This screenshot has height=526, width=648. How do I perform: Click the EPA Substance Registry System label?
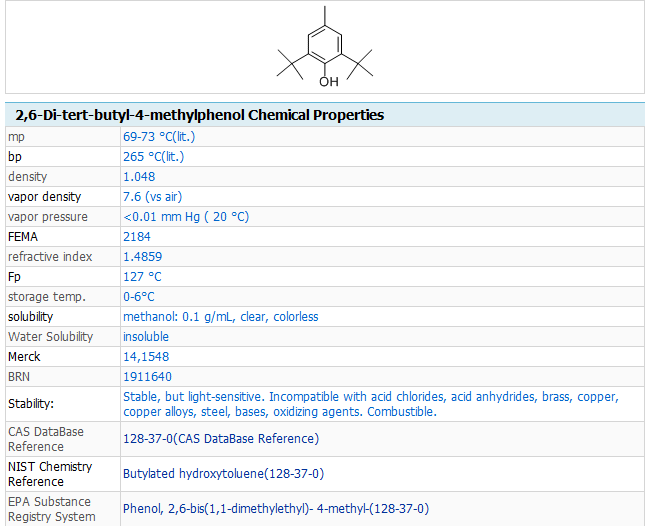[x=50, y=508]
